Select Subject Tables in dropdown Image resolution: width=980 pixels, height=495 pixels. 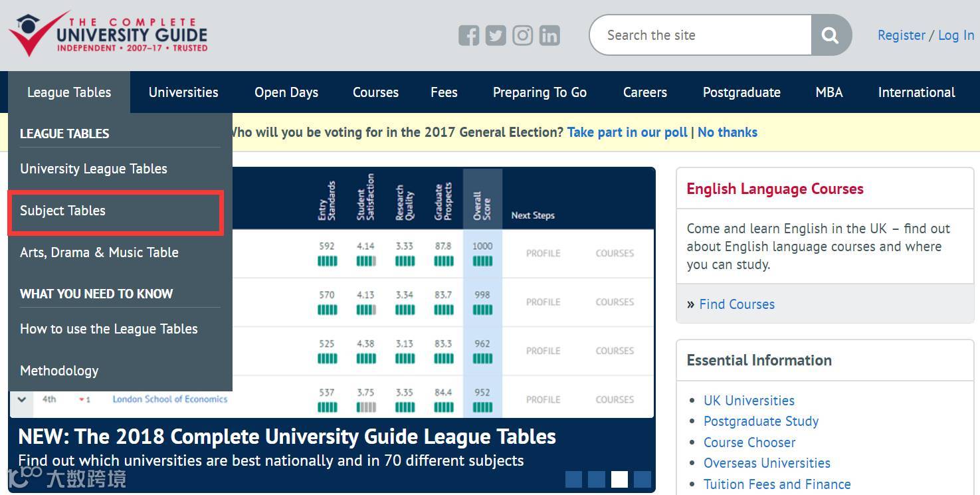pos(62,211)
